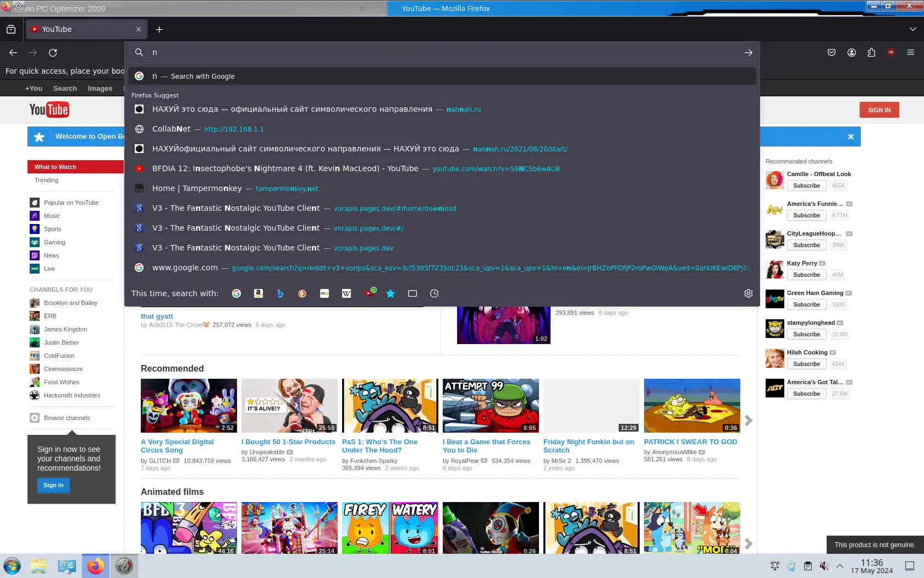Subscribe to Camille - Offbeat Look
Viewport: 924px width, 578px height.
pos(806,186)
